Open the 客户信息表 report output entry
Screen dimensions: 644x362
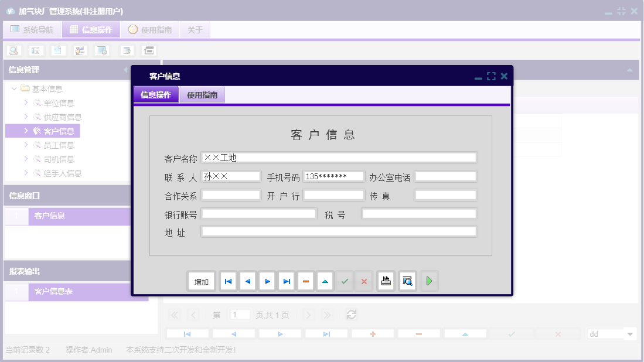53,292
